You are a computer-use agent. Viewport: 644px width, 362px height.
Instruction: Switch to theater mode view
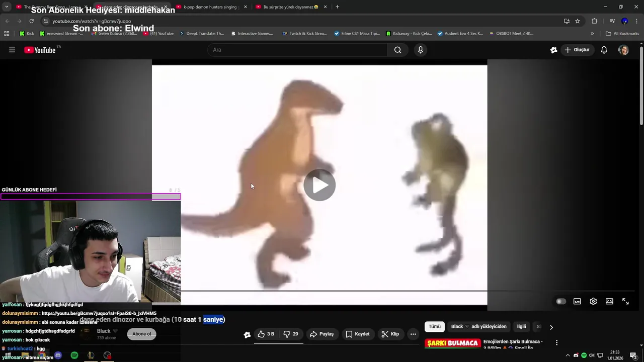[609, 301]
